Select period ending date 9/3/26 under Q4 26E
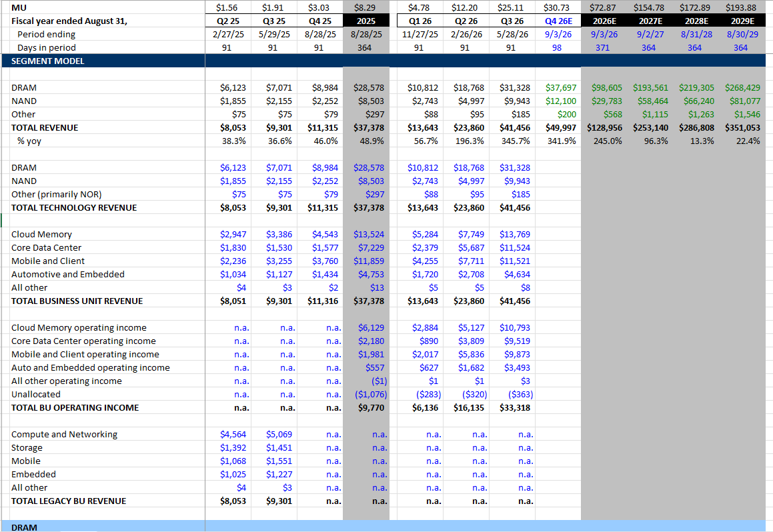The width and height of the screenshot is (773, 532). point(558,35)
